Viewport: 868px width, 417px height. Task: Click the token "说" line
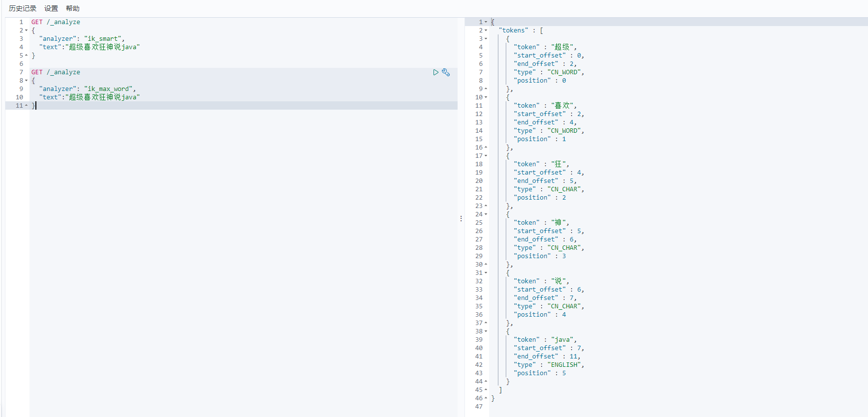pos(541,281)
